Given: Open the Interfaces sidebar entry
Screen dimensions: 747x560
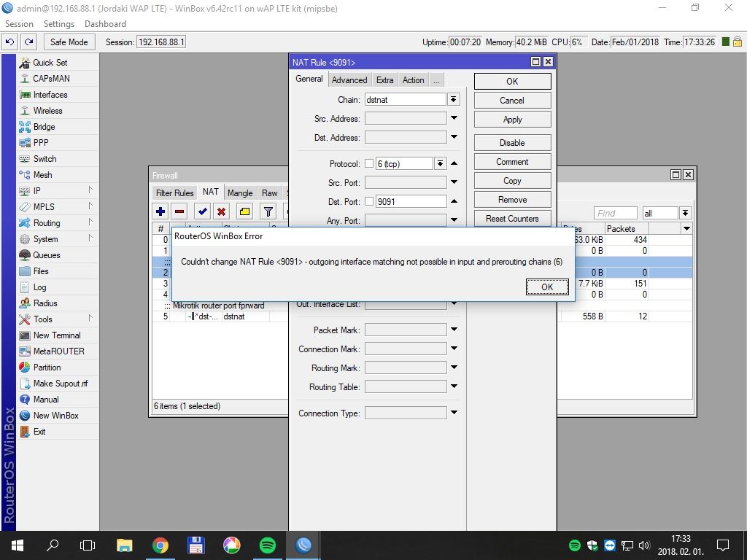Looking at the screenshot, I should 57,95.
